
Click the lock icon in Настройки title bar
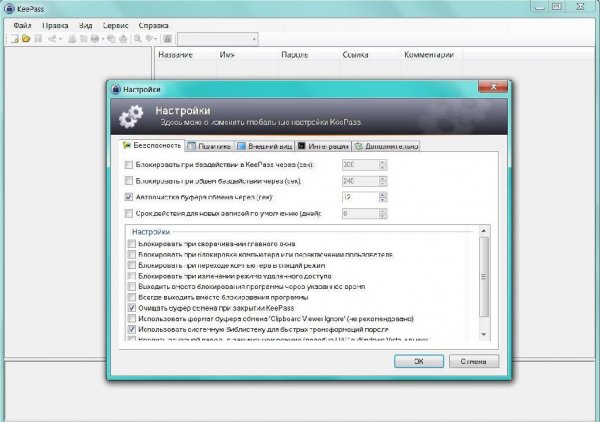[116, 89]
